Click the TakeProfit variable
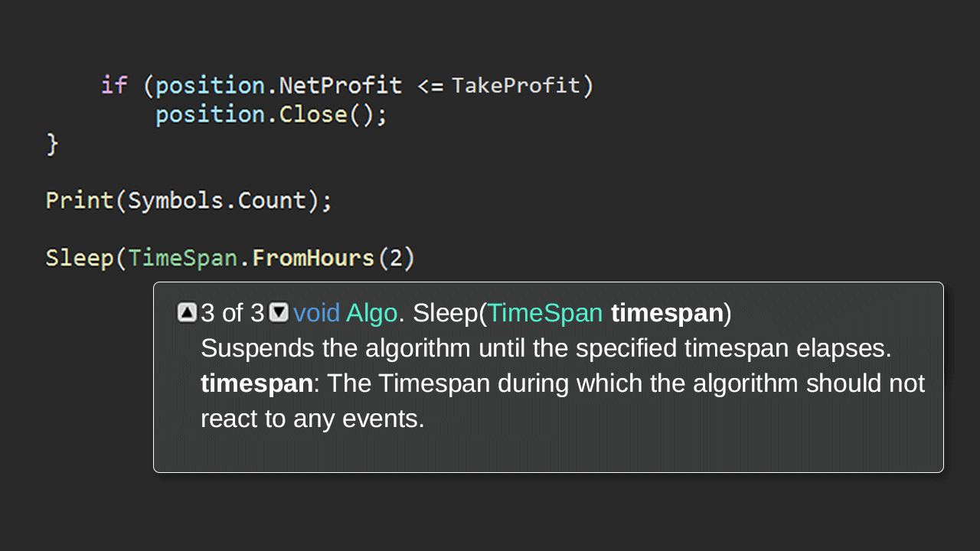The width and height of the screenshot is (980, 551). (516, 85)
